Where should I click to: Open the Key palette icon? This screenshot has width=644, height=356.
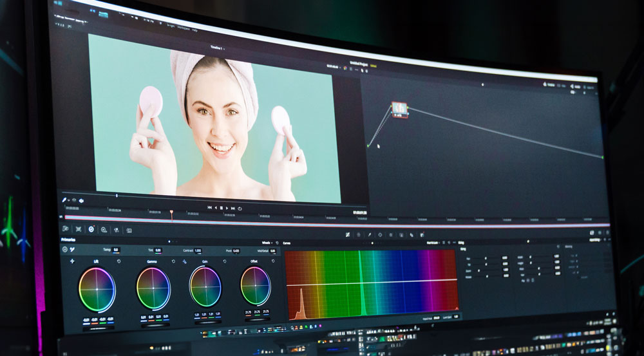point(422,235)
